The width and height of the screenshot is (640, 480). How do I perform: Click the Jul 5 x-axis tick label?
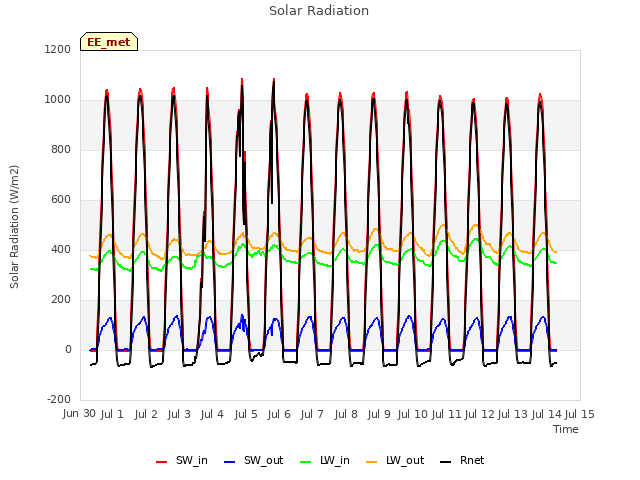click(x=246, y=414)
